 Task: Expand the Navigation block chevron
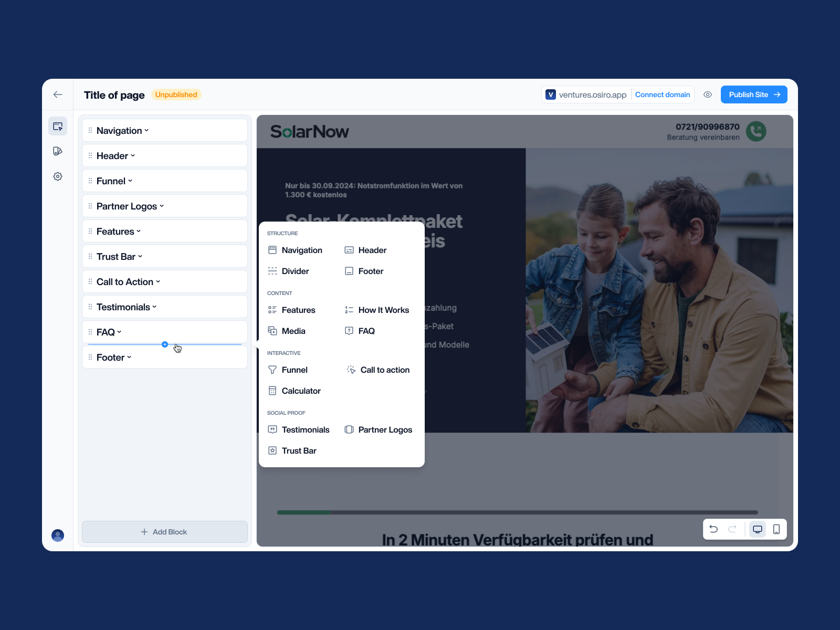[x=146, y=130]
